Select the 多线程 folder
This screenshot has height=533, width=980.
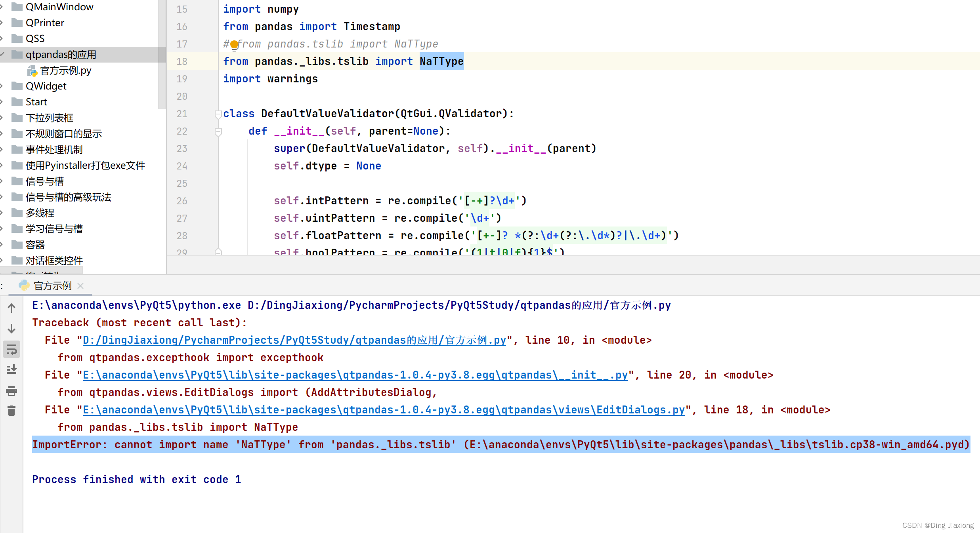point(33,213)
